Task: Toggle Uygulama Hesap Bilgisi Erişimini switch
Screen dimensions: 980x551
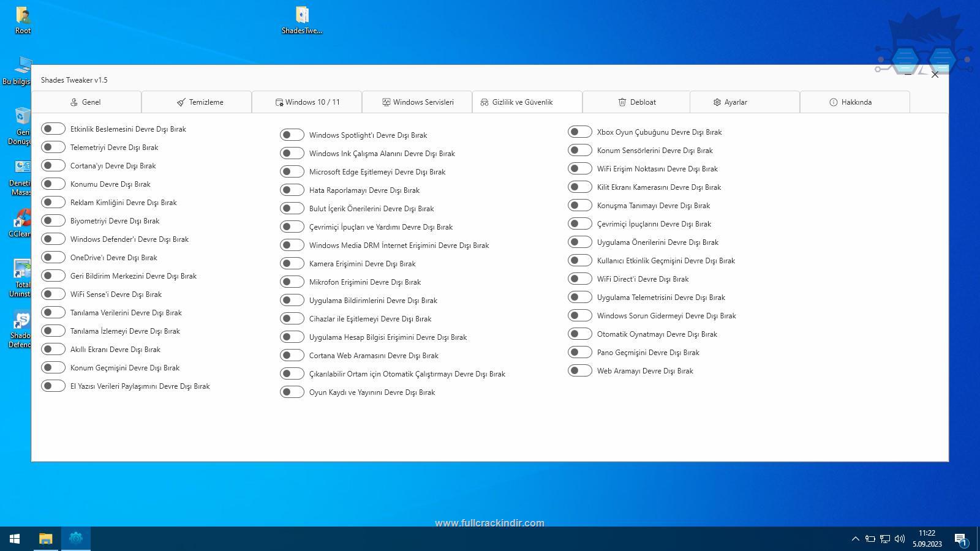Action: point(292,337)
